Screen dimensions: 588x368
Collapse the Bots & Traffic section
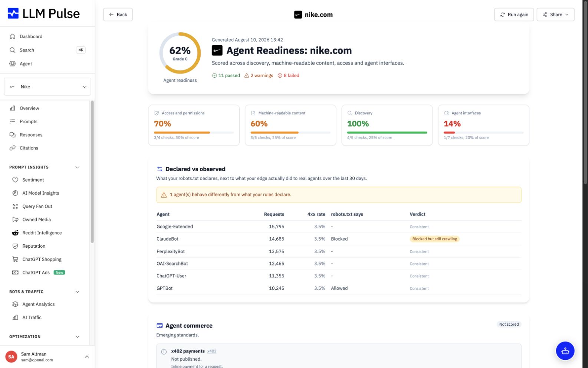(x=78, y=292)
